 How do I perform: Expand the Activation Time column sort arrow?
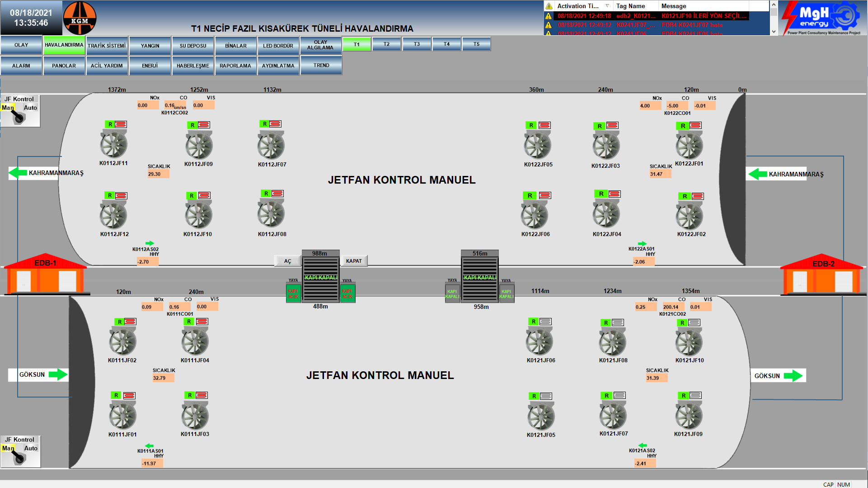point(607,6)
